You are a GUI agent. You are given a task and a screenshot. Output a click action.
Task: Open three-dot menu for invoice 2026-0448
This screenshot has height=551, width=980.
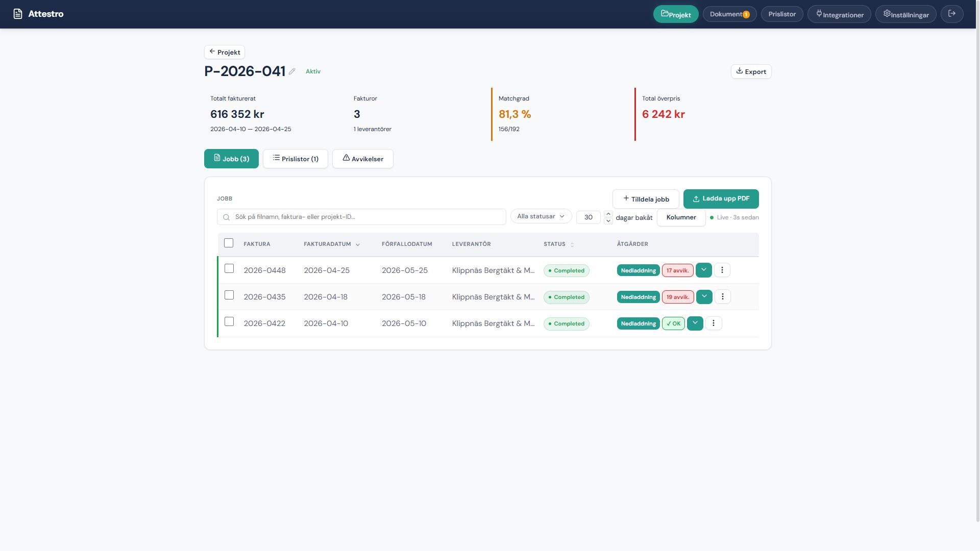coord(722,270)
